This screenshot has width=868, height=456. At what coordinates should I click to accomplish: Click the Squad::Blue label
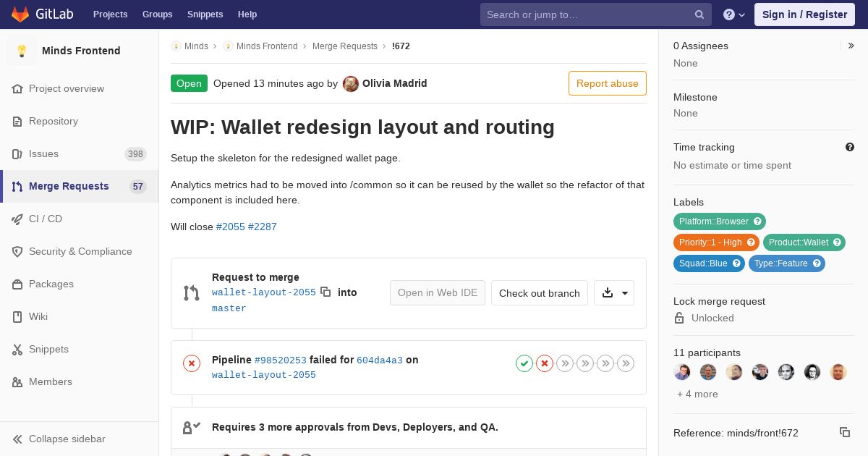point(709,263)
